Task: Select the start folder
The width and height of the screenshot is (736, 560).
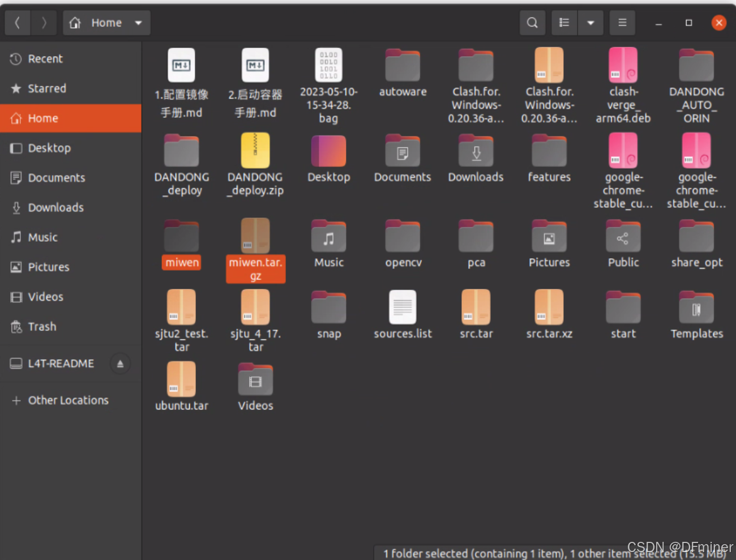Action: click(623, 315)
